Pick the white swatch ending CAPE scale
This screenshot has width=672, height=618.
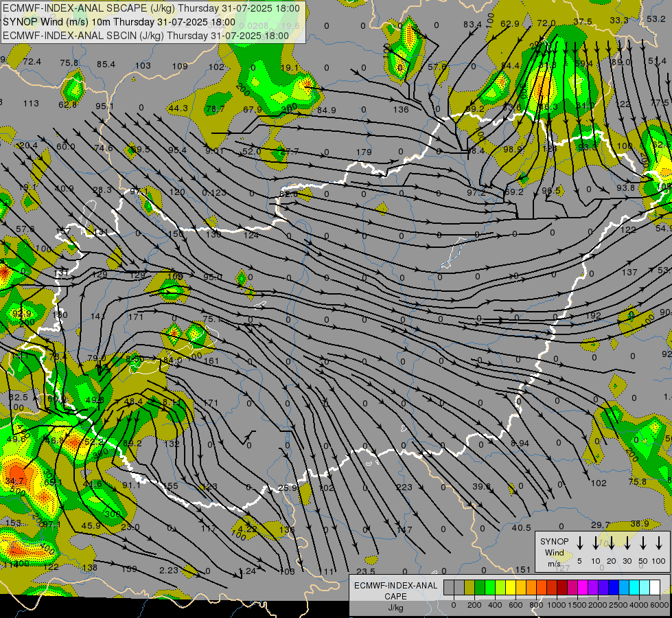pos(655,587)
